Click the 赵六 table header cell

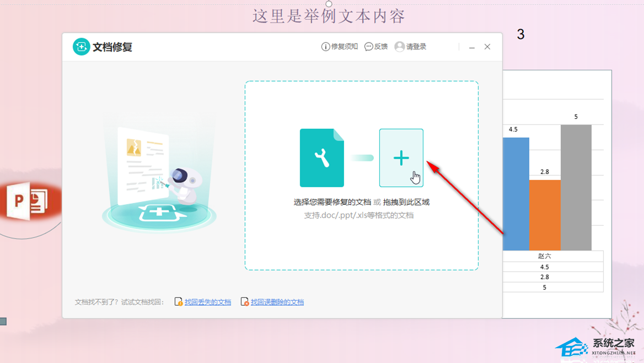pos(545,256)
